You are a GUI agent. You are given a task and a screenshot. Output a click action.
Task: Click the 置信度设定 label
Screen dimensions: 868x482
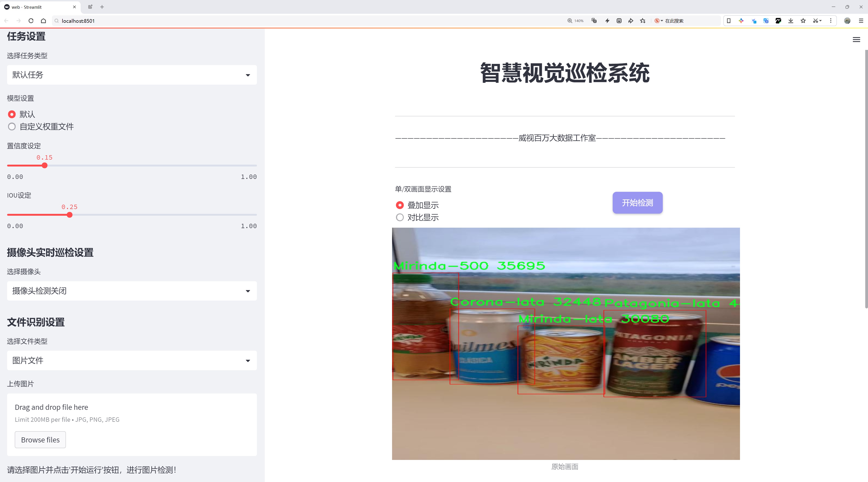[x=24, y=146]
